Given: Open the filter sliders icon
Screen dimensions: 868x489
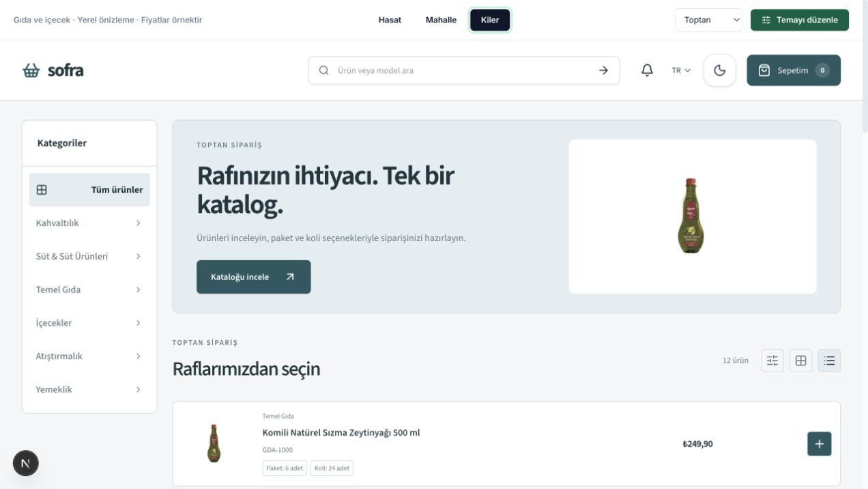Looking at the screenshot, I should 772,361.
